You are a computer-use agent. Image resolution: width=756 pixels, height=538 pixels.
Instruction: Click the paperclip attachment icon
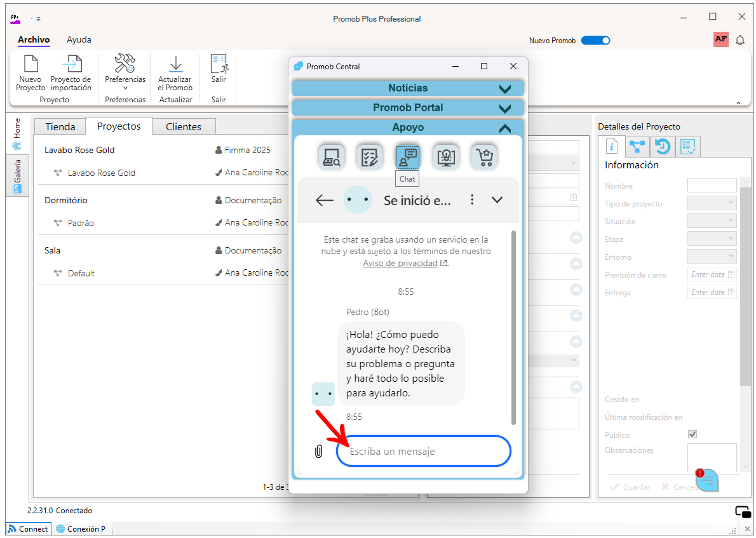click(x=318, y=451)
